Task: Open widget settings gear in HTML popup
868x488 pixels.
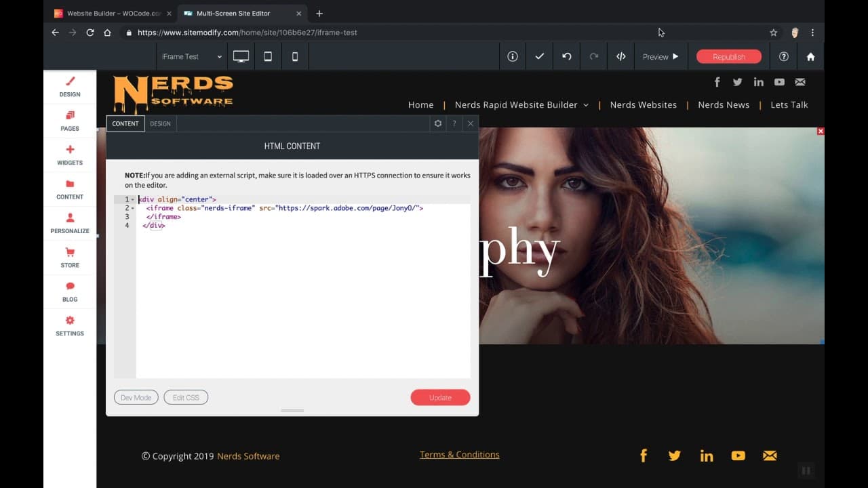Action: pos(438,123)
